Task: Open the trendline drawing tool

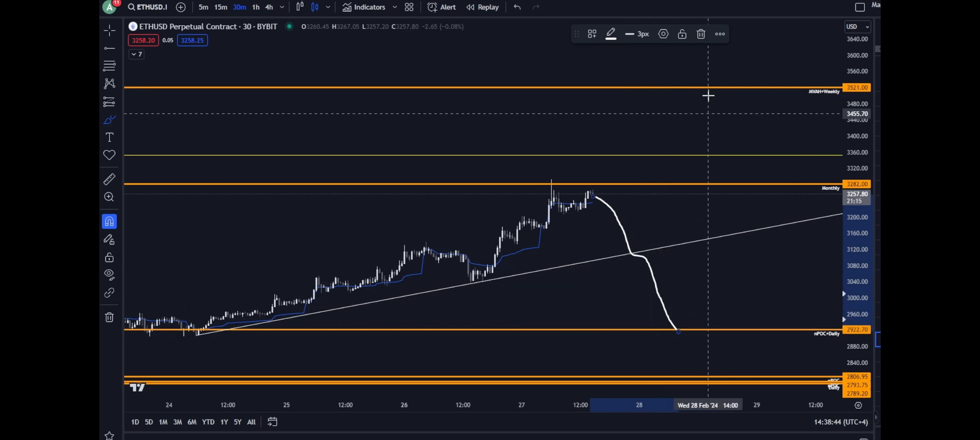Action: 109,48
